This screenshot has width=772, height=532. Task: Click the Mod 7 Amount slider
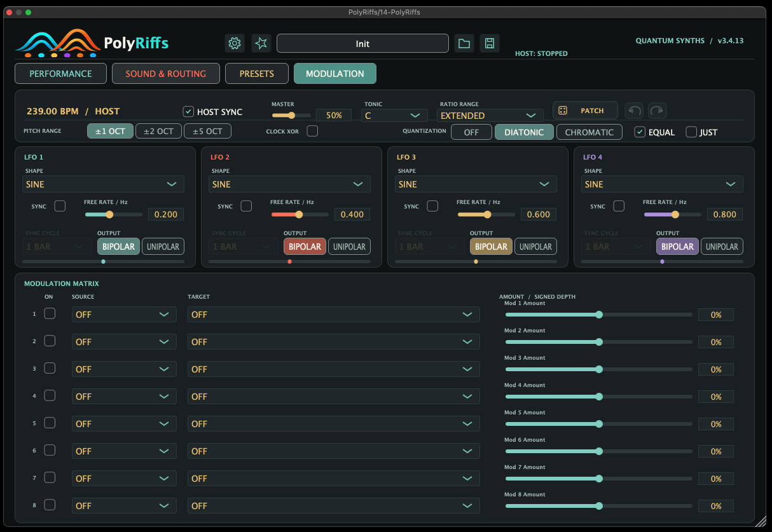click(598, 479)
